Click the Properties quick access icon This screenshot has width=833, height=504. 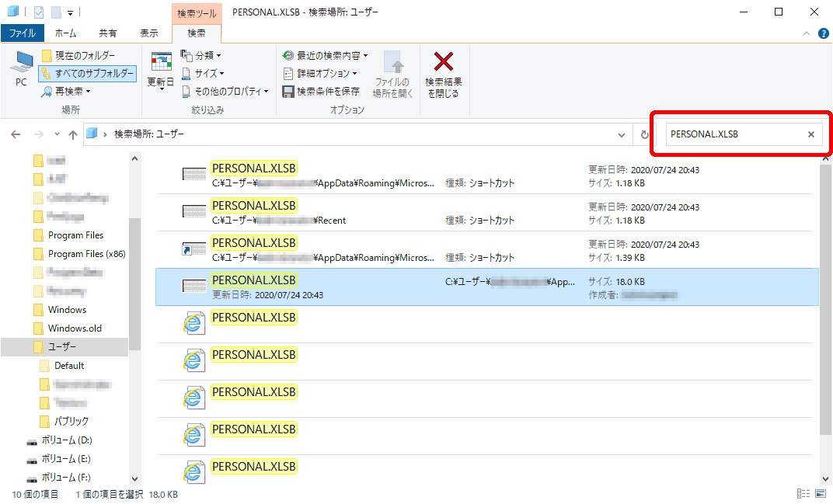[x=39, y=12]
